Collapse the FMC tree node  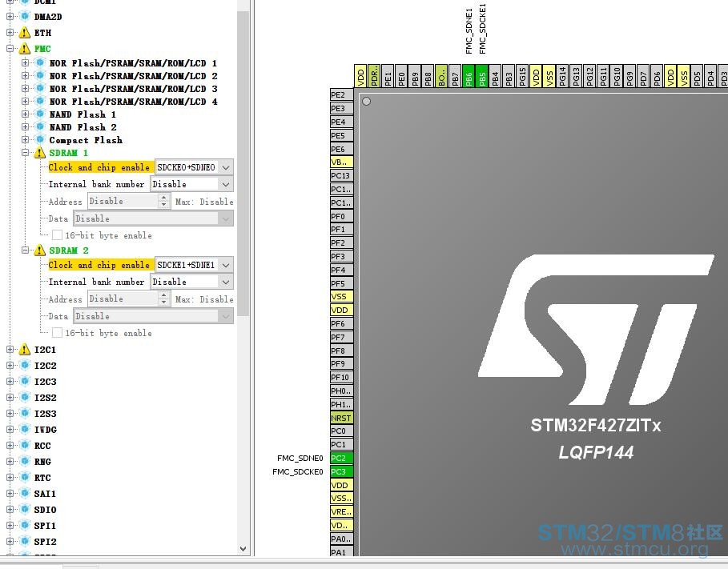10,48
